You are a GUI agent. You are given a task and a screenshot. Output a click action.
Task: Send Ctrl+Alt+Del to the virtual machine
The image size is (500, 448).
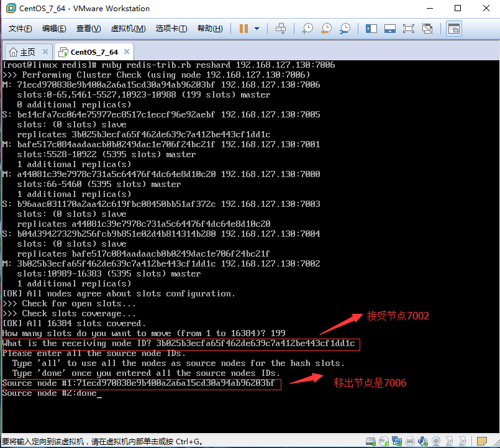281,29
